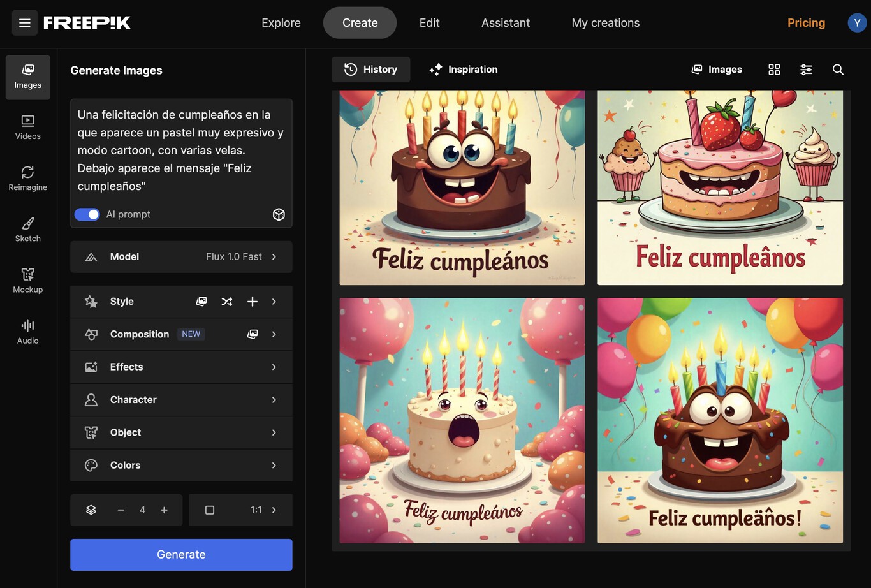Viewport: 871px width, 588px height.
Task: Disable the AI prompt toggle
Action: (87, 214)
